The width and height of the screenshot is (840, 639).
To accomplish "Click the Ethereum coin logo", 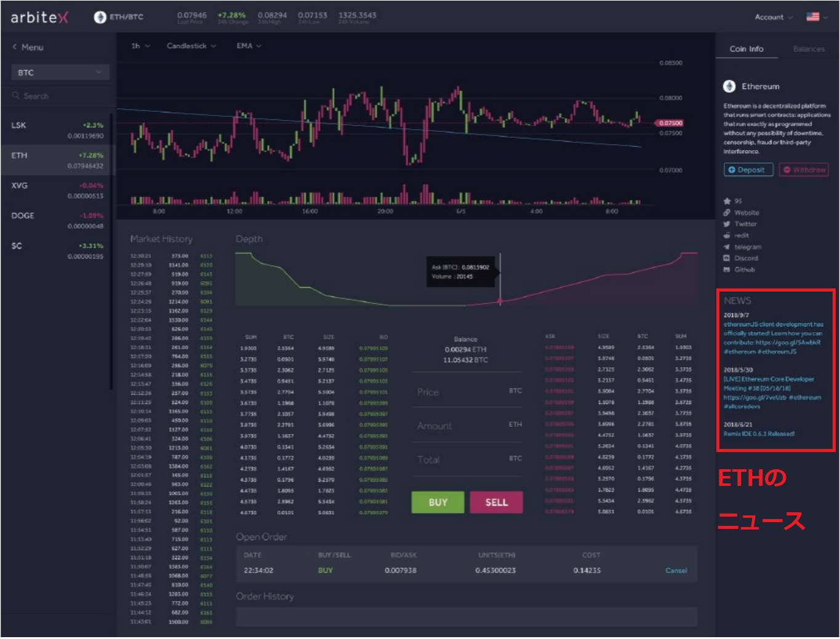I will (729, 86).
